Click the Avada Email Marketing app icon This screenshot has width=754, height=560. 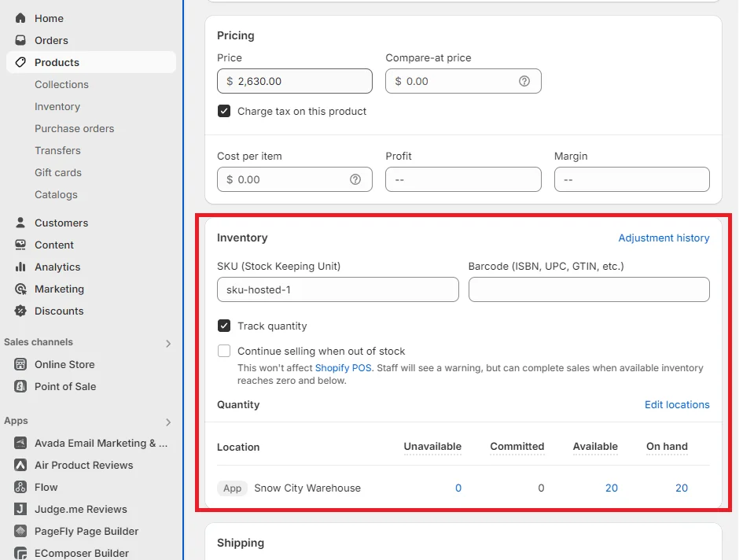(20, 443)
